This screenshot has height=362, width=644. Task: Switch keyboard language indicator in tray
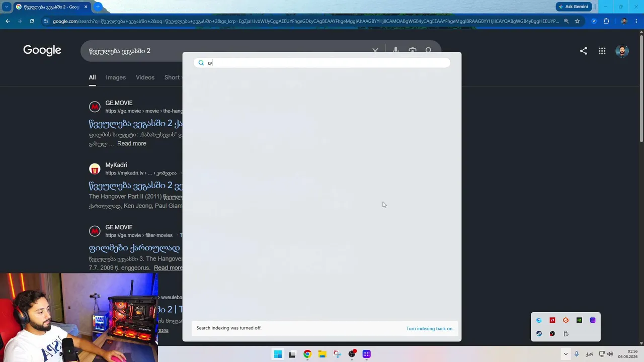589,354
